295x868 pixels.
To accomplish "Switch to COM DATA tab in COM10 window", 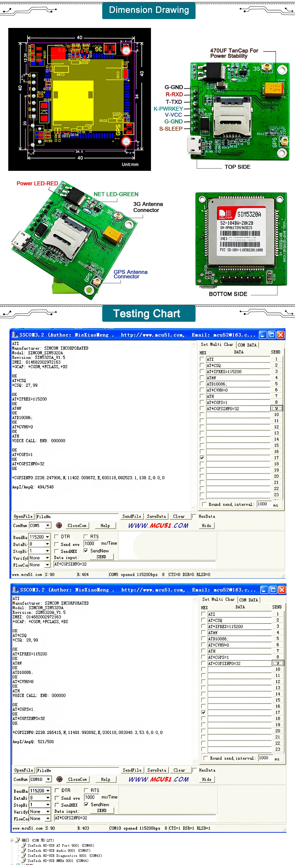I will (249, 600).
